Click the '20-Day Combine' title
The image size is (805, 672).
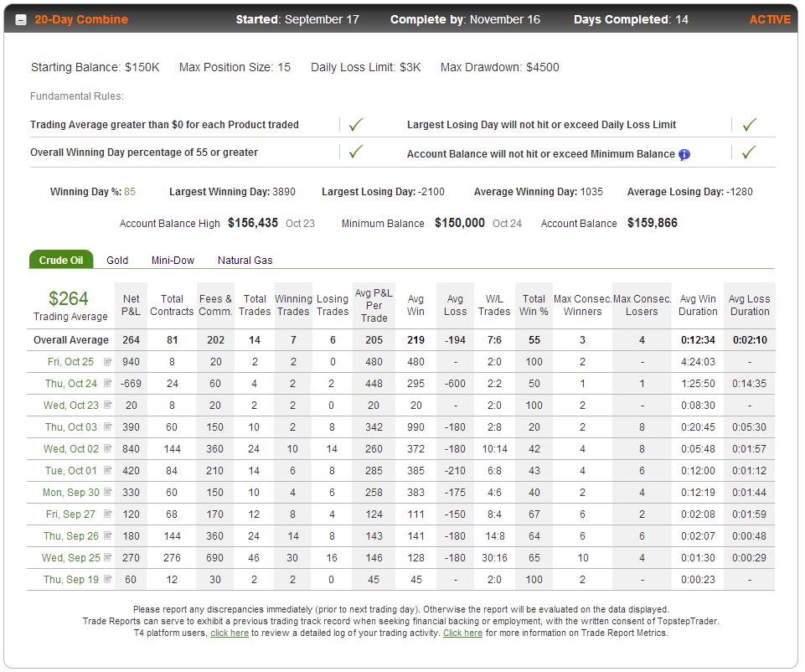coord(81,19)
